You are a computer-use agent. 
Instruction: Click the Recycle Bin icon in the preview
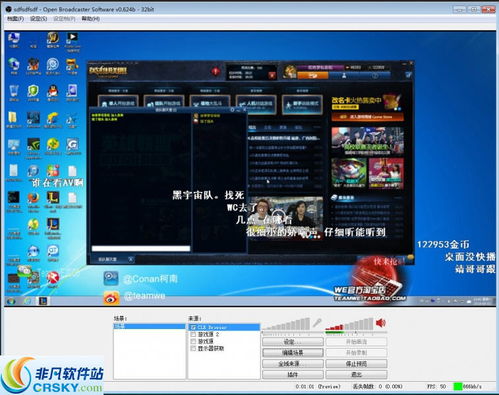[x=14, y=91]
